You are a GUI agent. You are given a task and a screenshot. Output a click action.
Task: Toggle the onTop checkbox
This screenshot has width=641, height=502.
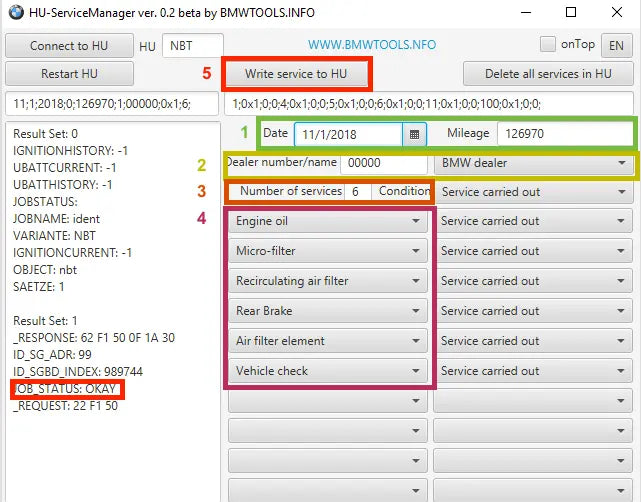click(547, 44)
